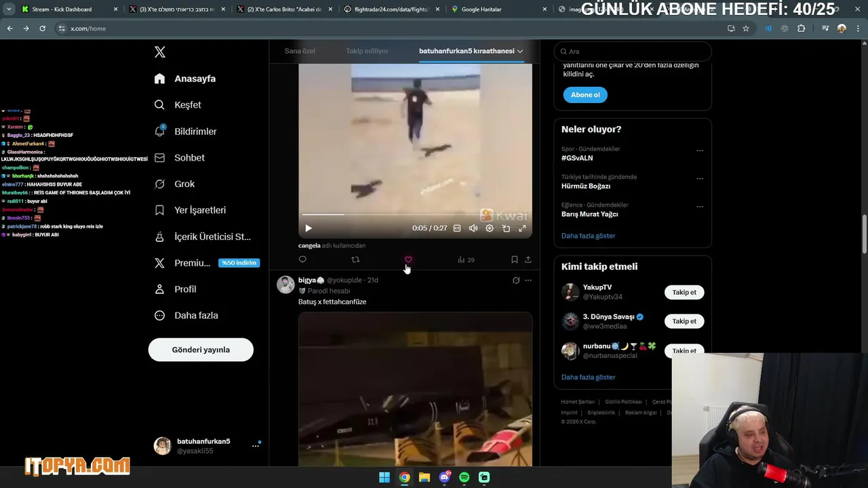Open the X logo home link
Viewport: 868px width, 488px height.
159,52
